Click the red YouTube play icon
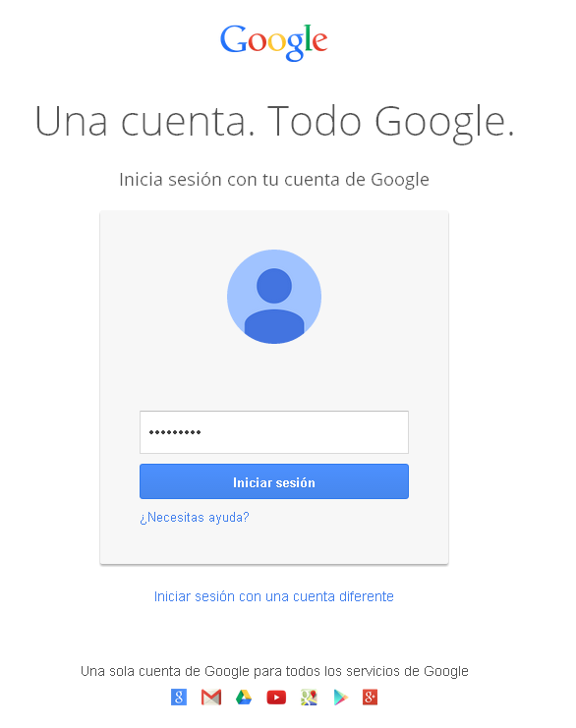Image resolution: width=576 pixels, height=728 pixels. point(276,698)
